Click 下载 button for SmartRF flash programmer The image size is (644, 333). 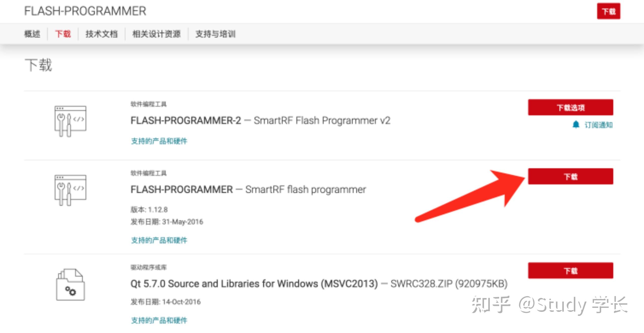coord(571,176)
